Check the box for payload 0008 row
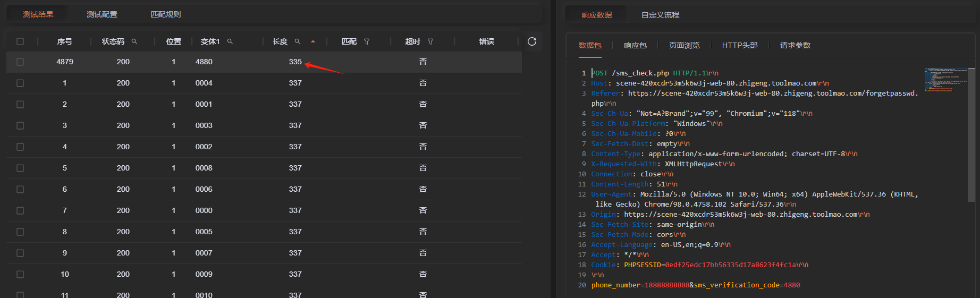Image resolution: width=980 pixels, height=298 pixels. point(20,168)
